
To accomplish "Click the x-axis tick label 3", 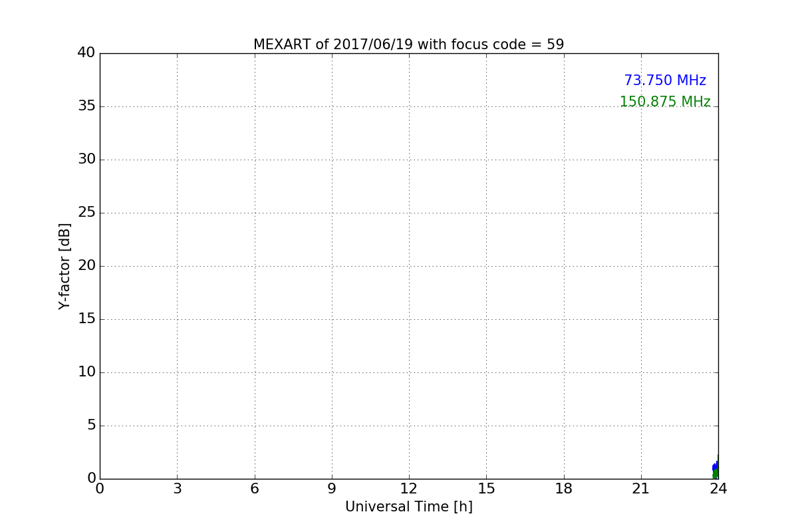I will point(177,489).
